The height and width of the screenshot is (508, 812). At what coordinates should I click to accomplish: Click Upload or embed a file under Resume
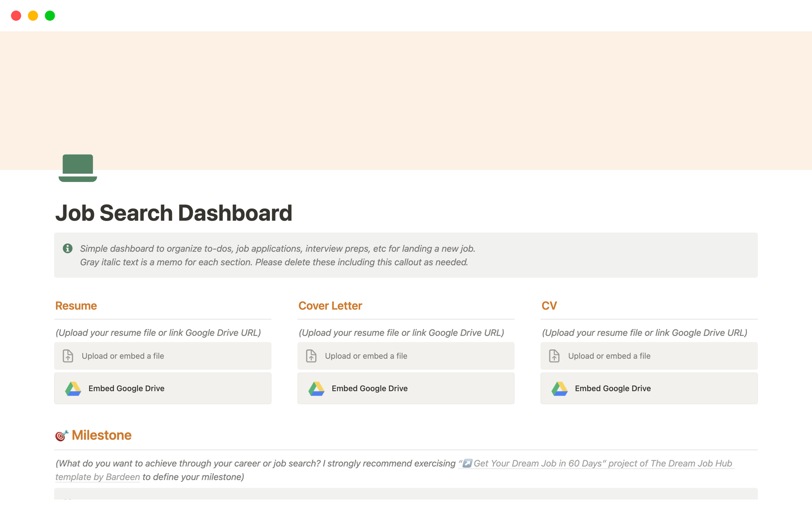pyautogui.click(x=123, y=356)
